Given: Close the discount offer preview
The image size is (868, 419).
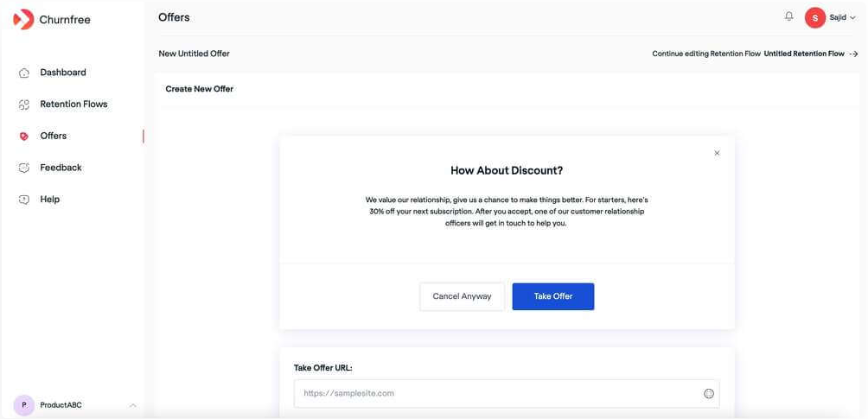Looking at the screenshot, I should point(717,153).
